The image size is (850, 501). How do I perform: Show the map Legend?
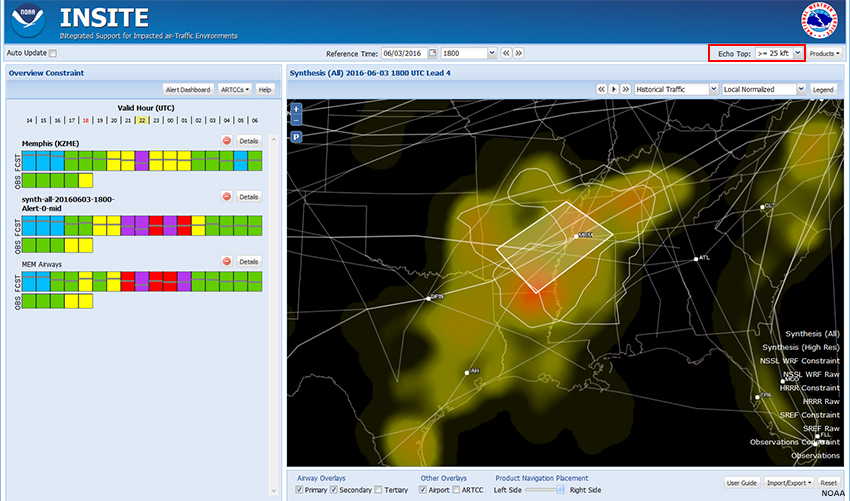click(x=823, y=89)
